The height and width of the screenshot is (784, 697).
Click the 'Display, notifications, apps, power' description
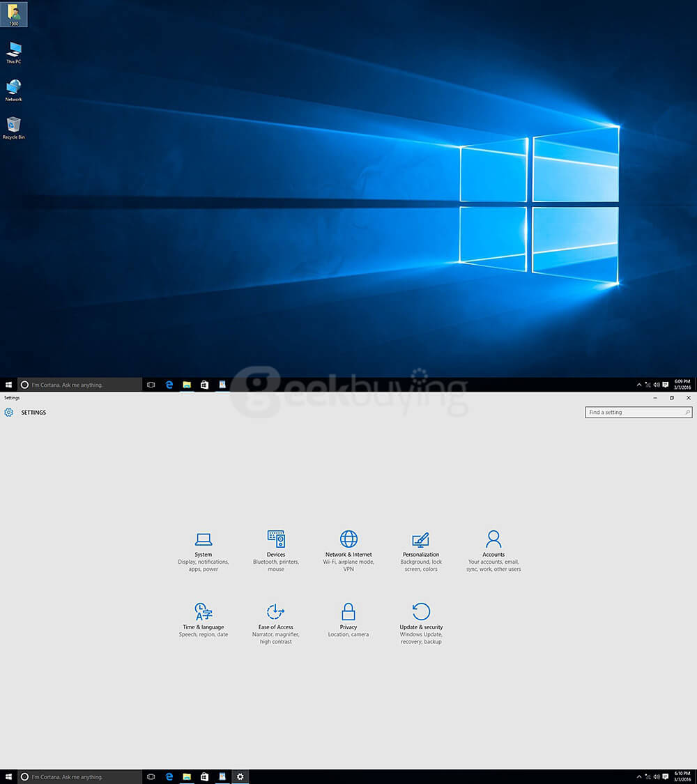click(203, 565)
